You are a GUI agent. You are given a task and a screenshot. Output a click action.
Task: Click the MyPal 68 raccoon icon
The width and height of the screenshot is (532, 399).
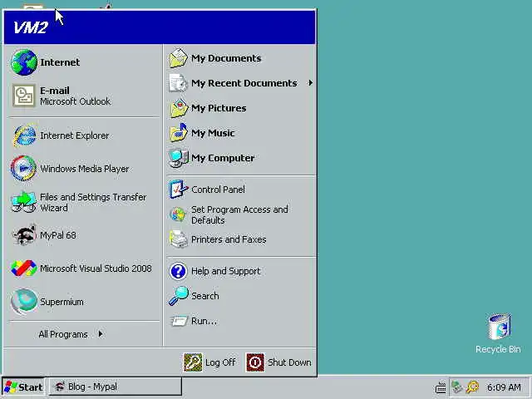pyautogui.click(x=24, y=234)
